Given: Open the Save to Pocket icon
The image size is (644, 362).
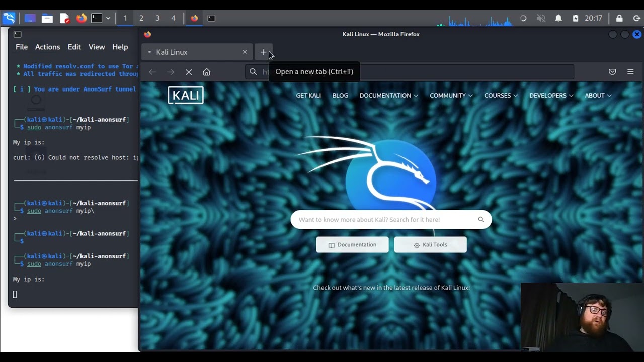Looking at the screenshot, I should pos(612,72).
